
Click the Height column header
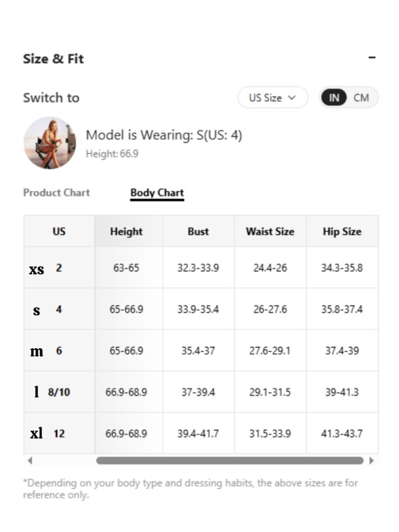(126, 231)
